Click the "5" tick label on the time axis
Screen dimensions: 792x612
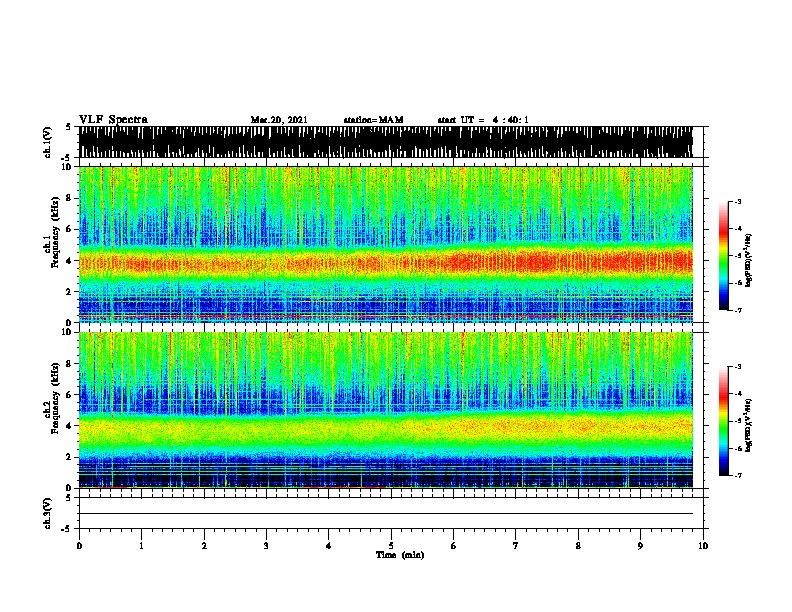tap(391, 546)
